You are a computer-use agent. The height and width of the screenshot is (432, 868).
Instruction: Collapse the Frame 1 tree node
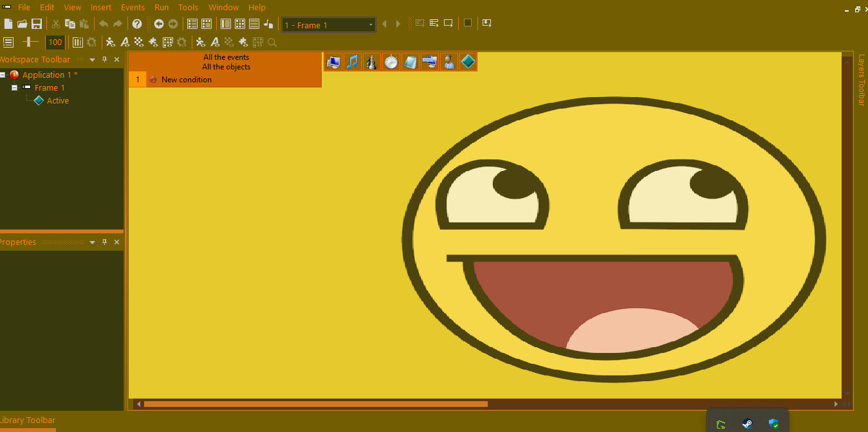tap(14, 88)
